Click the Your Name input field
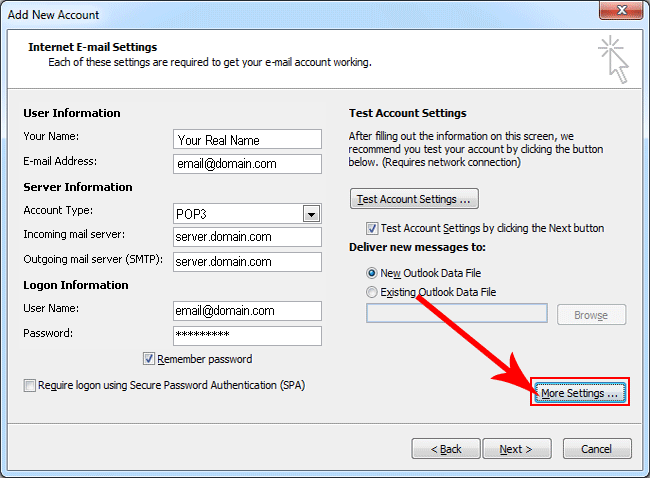This screenshot has width=650, height=478. [x=247, y=139]
